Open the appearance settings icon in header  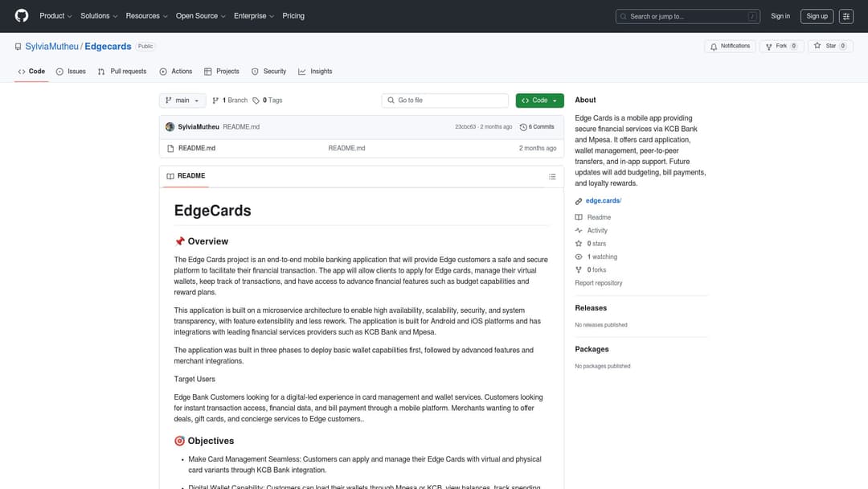(x=846, y=17)
